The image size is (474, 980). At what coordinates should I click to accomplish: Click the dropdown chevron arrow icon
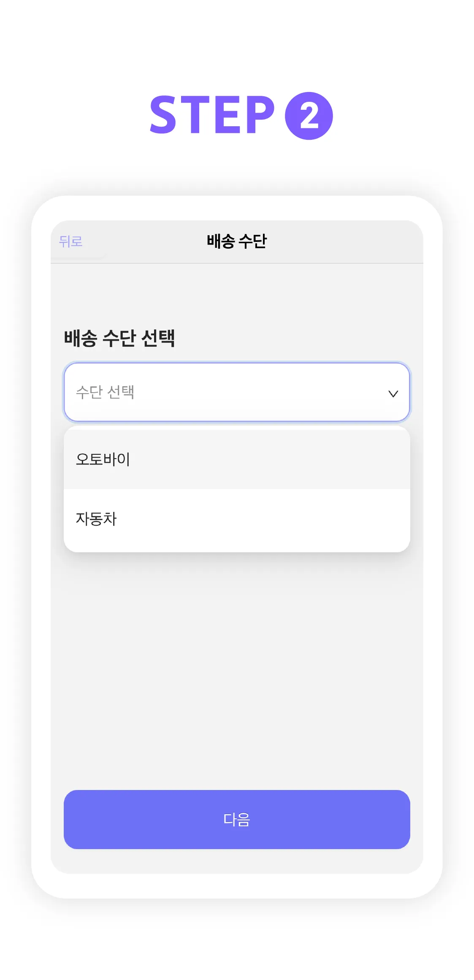(393, 394)
